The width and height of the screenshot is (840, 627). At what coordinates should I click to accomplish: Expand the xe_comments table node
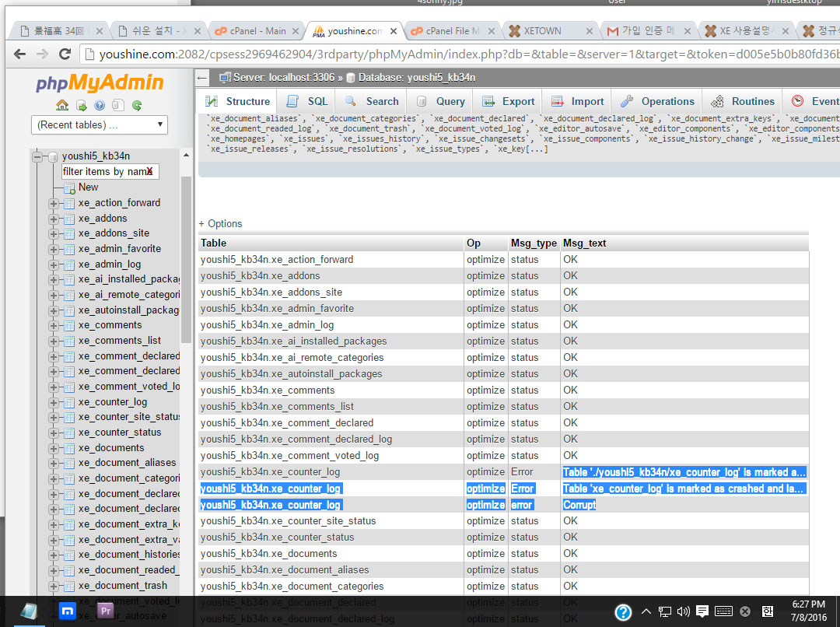tap(54, 325)
